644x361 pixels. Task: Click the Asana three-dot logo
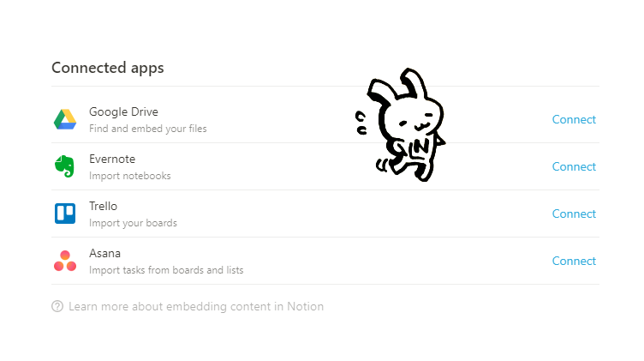[x=65, y=261]
